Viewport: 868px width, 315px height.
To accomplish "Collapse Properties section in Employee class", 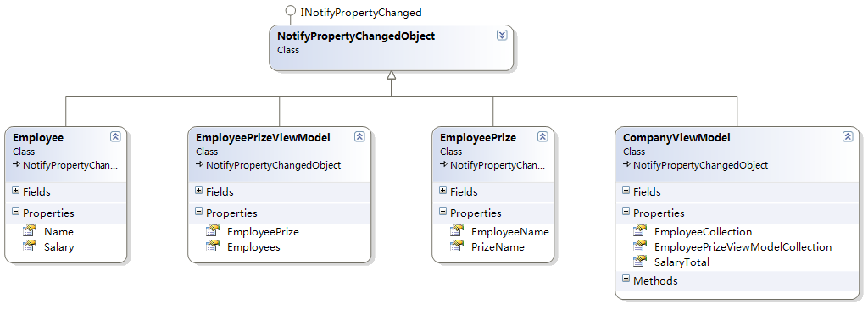I will 15,212.
